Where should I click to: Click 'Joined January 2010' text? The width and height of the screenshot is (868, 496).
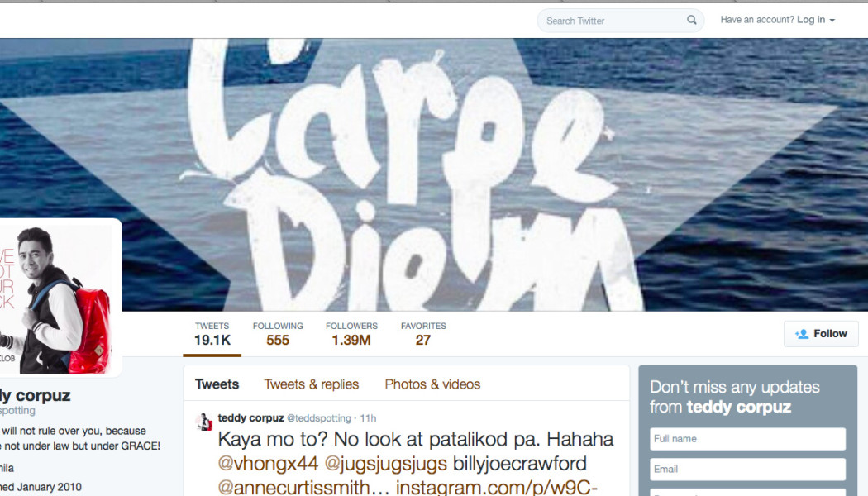[41, 487]
